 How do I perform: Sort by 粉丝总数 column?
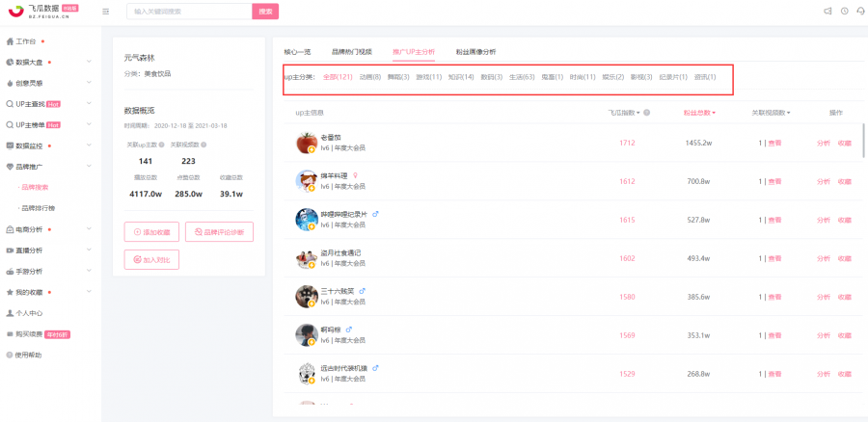pyautogui.click(x=699, y=113)
